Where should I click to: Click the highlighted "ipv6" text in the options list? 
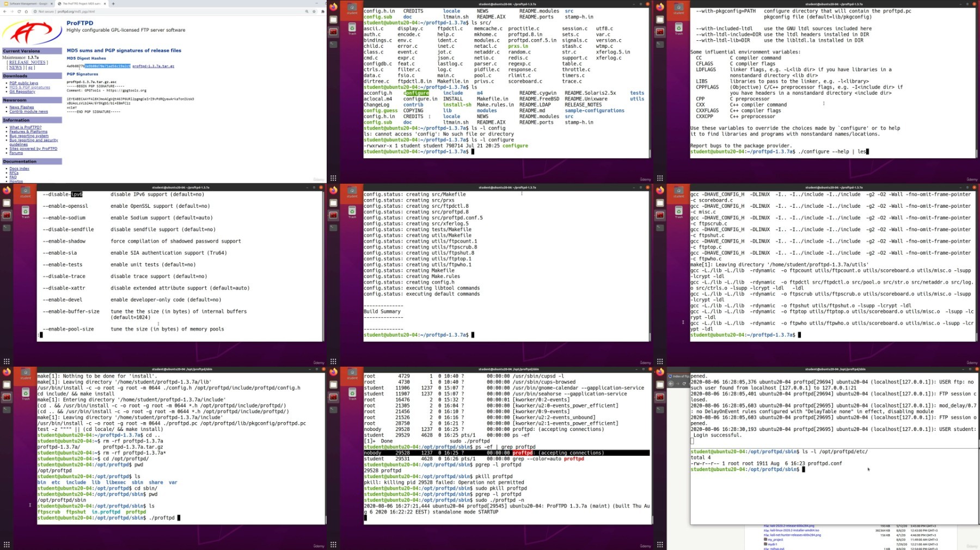(77, 194)
